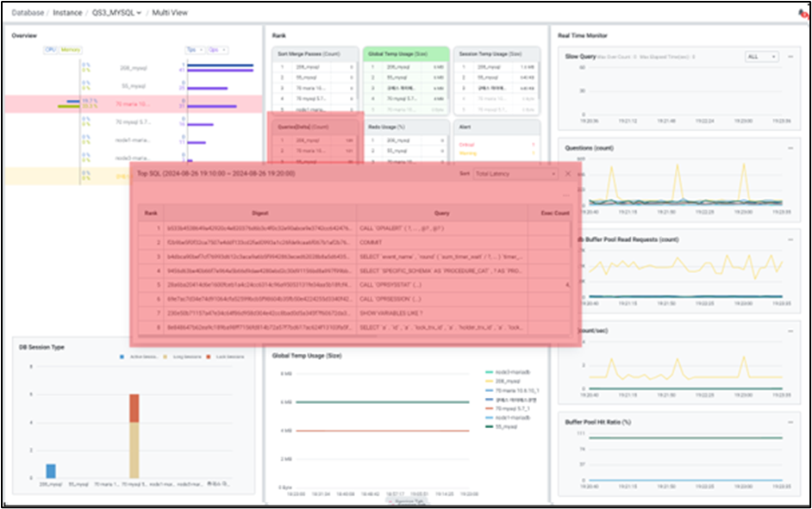Click the ellipsis menu in Top SQL popup

click(x=565, y=195)
